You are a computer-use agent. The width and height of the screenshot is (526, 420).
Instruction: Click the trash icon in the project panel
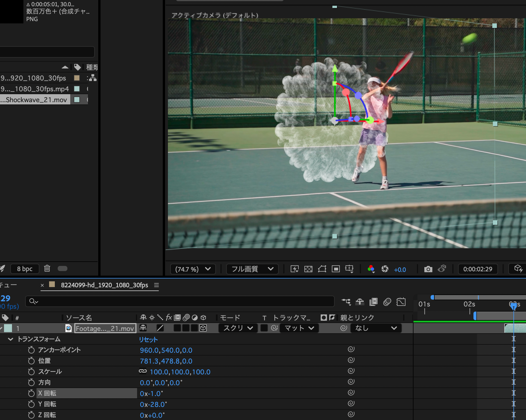pos(47,268)
